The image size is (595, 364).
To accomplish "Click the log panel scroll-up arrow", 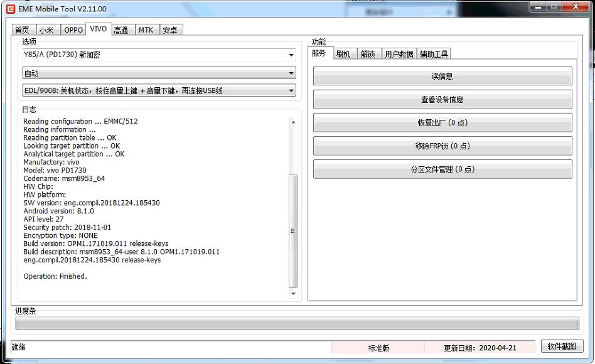I will click(x=292, y=122).
